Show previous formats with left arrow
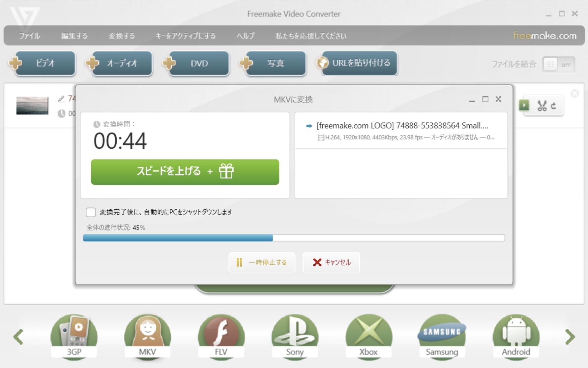Image resolution: width=588 pixels, height=368 pixels. tap(18, 337)
